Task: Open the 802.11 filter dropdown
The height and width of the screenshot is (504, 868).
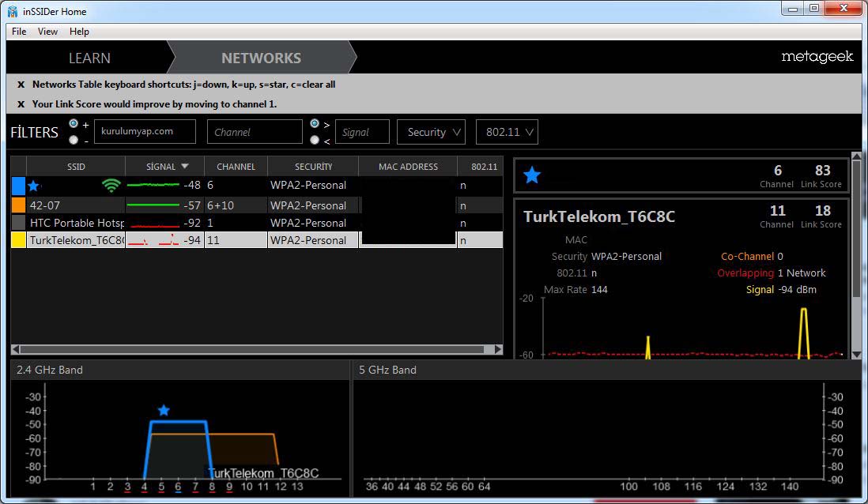Action: [507, 132]
